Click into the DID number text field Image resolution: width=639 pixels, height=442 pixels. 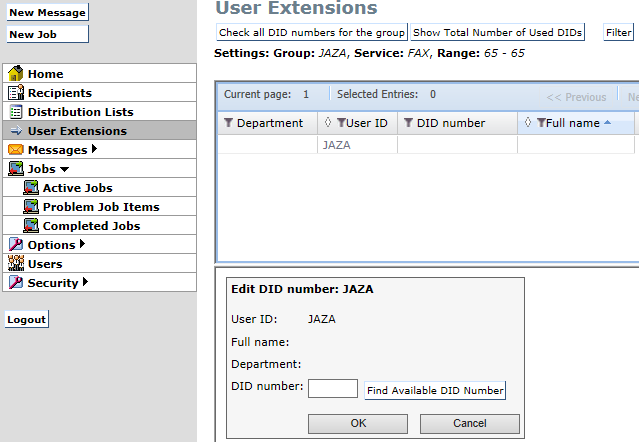coord(332,389)
